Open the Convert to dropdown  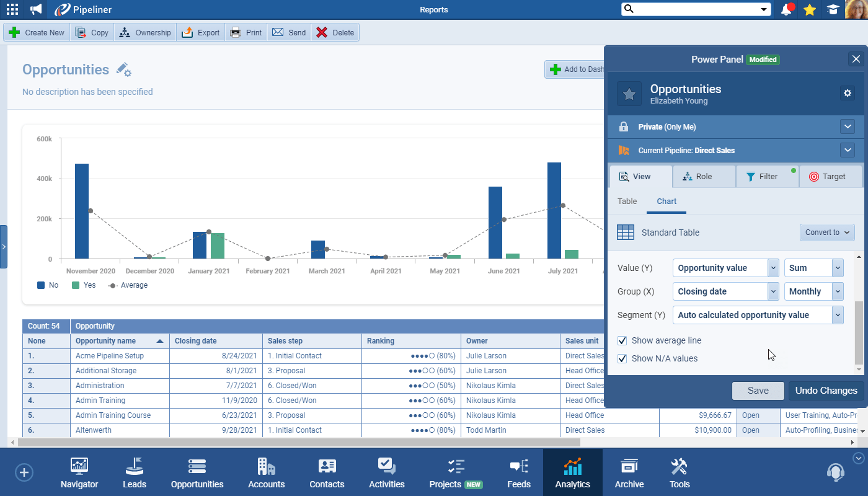(x=827, y=232)
